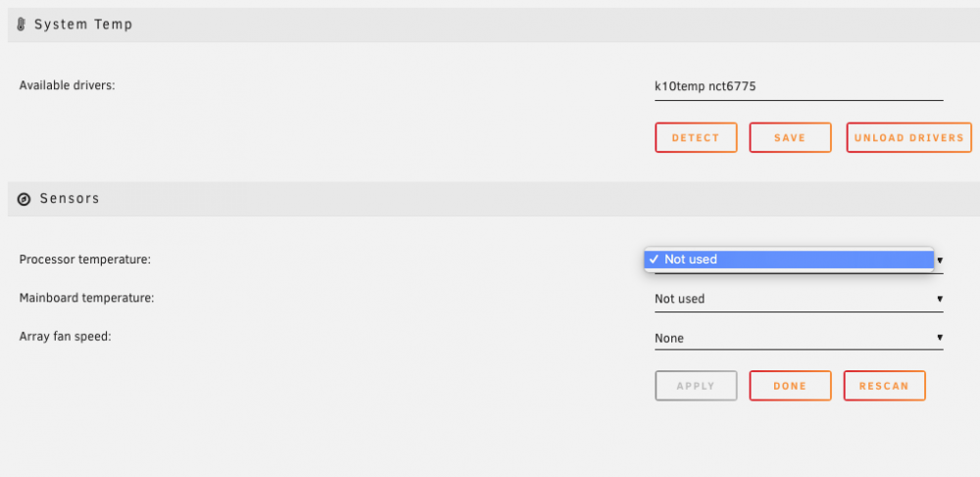Click the Processor temperature dropdown arrow

coord(940,260)
